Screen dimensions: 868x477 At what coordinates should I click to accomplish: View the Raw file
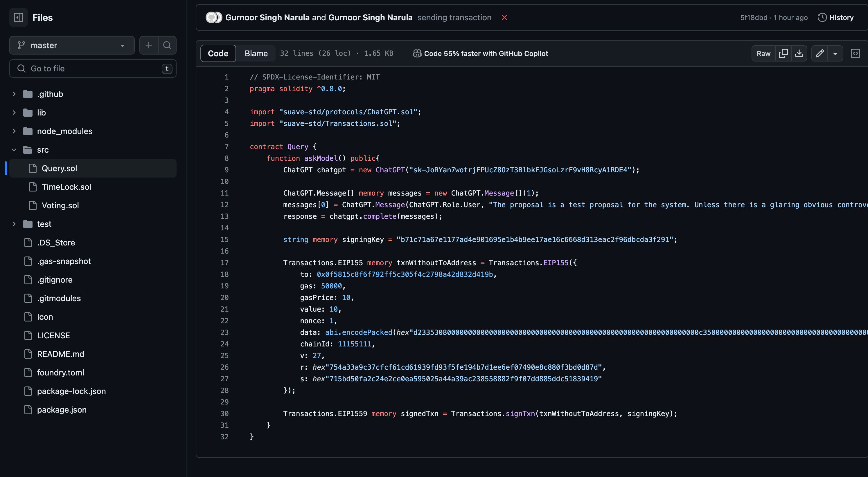tap(763, 53)
